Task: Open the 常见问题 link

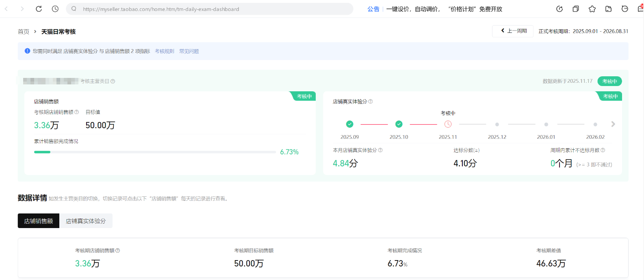Action: [x=189, y=51]
